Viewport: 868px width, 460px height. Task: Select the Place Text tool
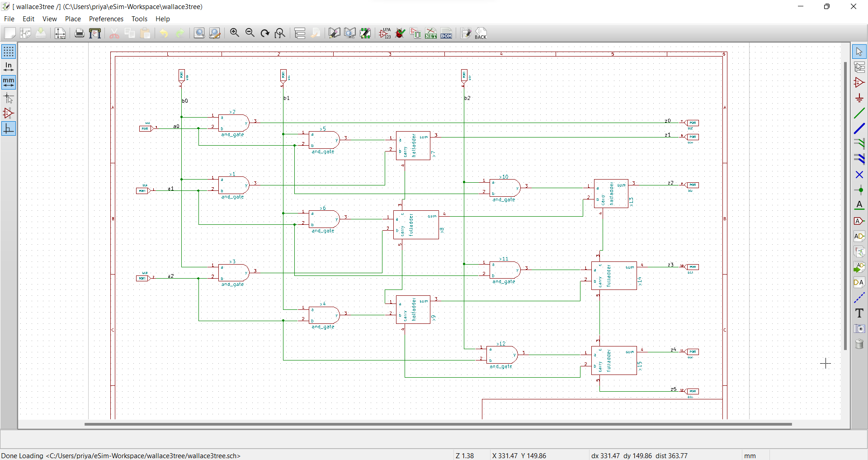point(859,313)
